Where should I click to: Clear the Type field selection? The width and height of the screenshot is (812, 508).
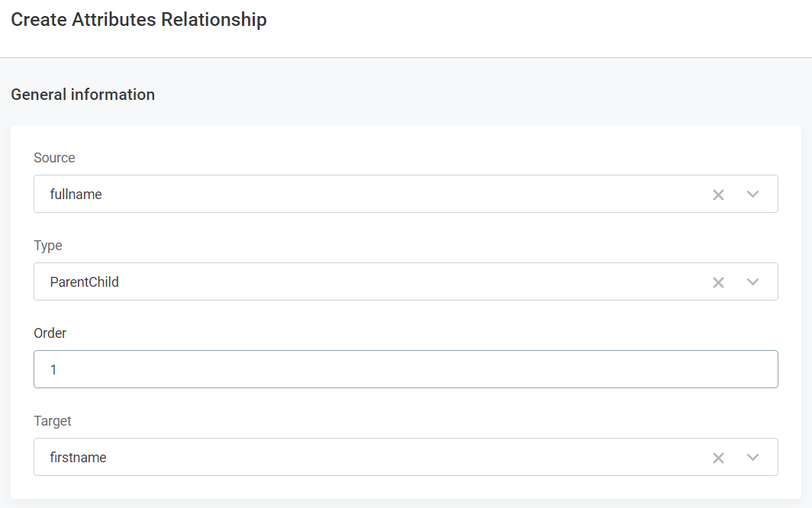coord(718,281)
